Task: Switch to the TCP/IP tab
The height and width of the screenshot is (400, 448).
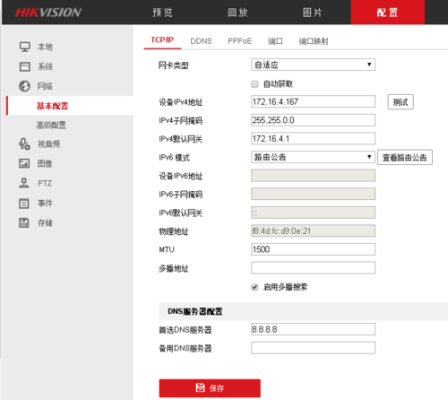Action: [x=162, y=40]
